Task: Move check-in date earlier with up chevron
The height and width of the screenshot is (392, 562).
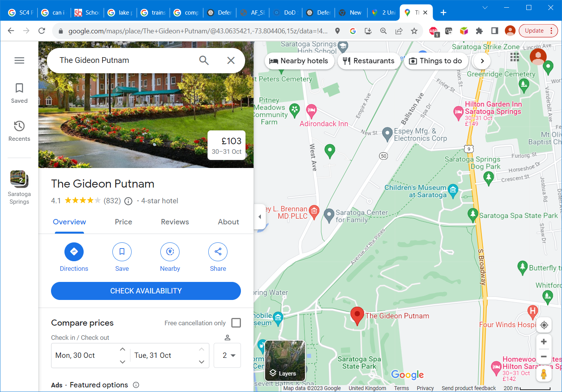Action: 122,349
